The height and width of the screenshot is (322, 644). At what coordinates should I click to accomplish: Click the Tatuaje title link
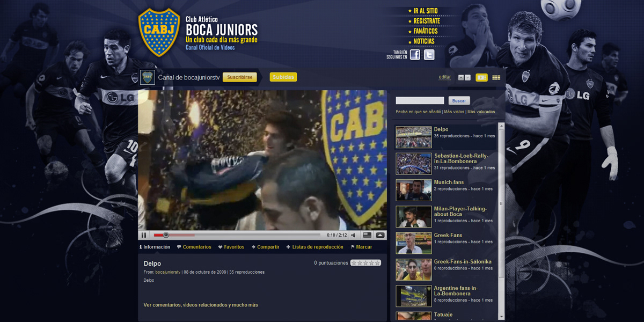coord(443,314)
